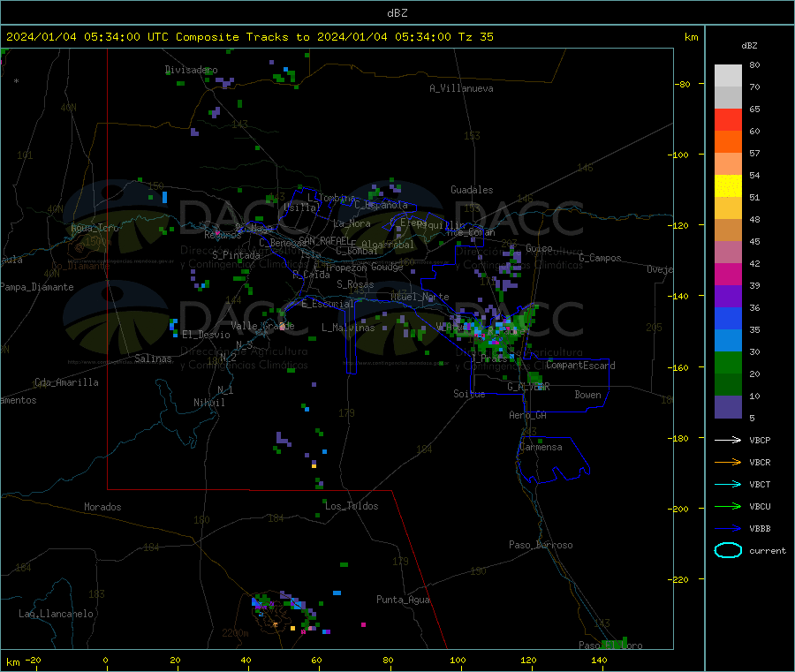795x672 pixels.
Task: Click the VBCR orange arrow legend icon
Action: pyautogui.click(x=728, y=462)
